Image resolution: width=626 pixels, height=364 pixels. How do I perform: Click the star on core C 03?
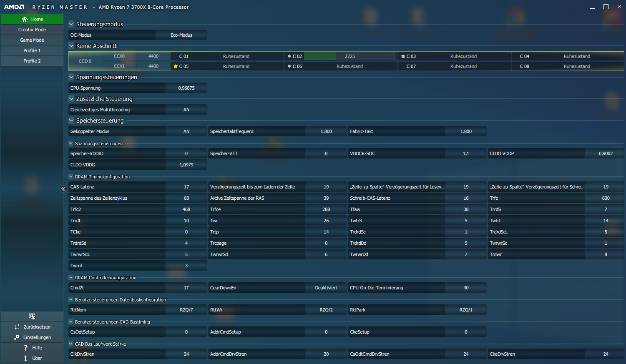point(403,56)
